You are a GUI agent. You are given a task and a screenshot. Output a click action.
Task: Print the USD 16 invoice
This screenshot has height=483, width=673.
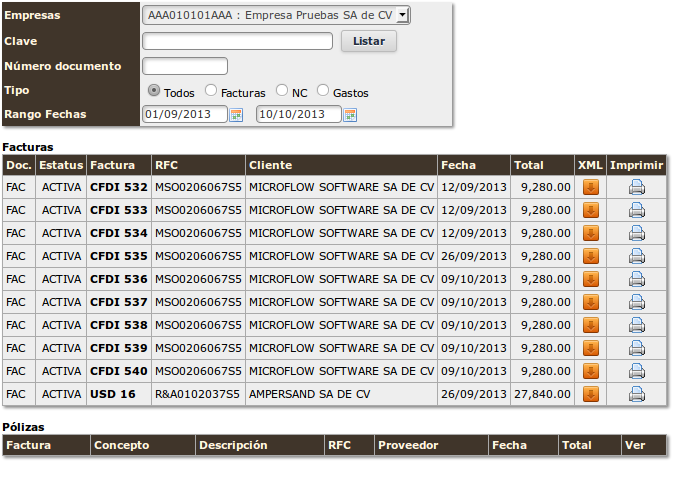tap(637, 394)
